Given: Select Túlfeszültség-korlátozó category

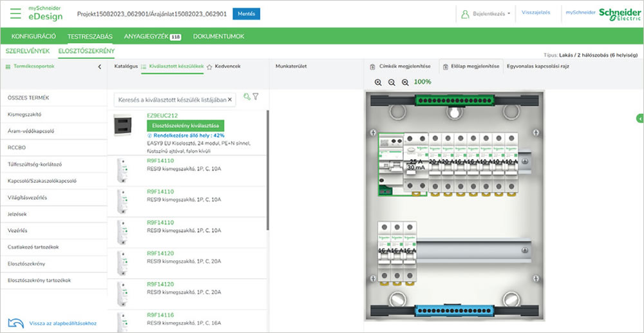Looking at the screenshot, I should [x=53, y=164].
